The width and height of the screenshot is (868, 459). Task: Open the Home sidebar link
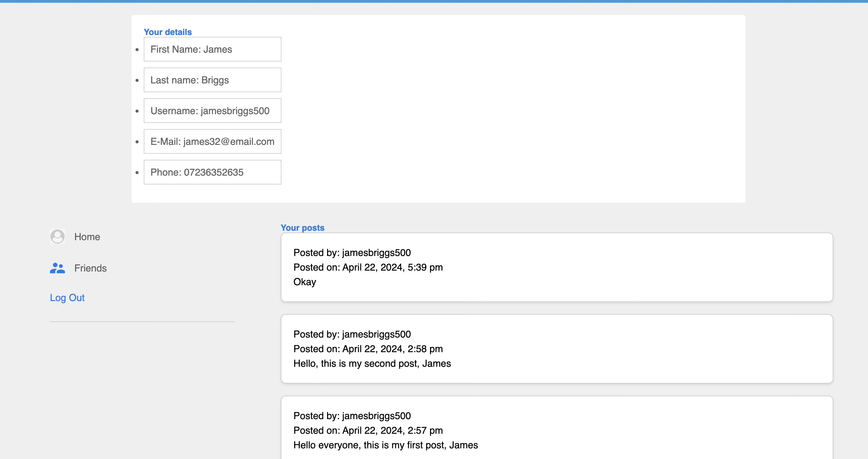point(87,237)
